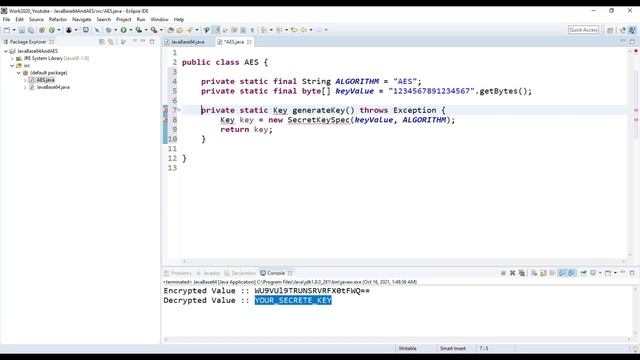
Task: Open the Window menu
Action: click(x=159, y=19)
